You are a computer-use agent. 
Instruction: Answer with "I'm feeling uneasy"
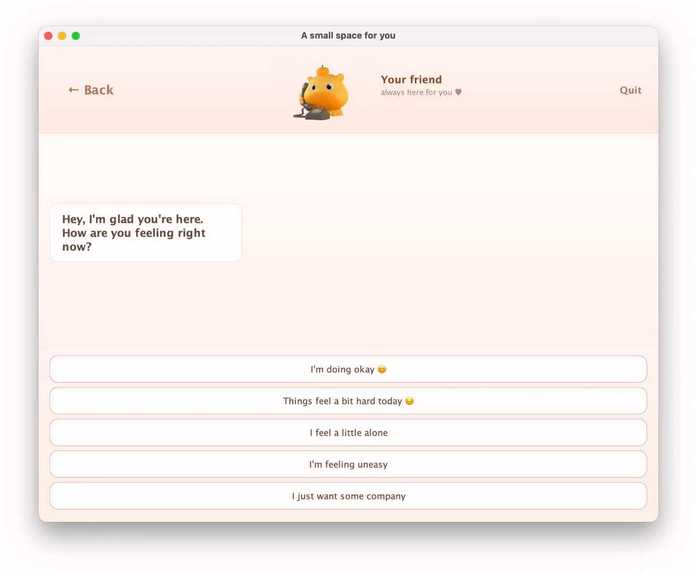(x=348, y=464)
